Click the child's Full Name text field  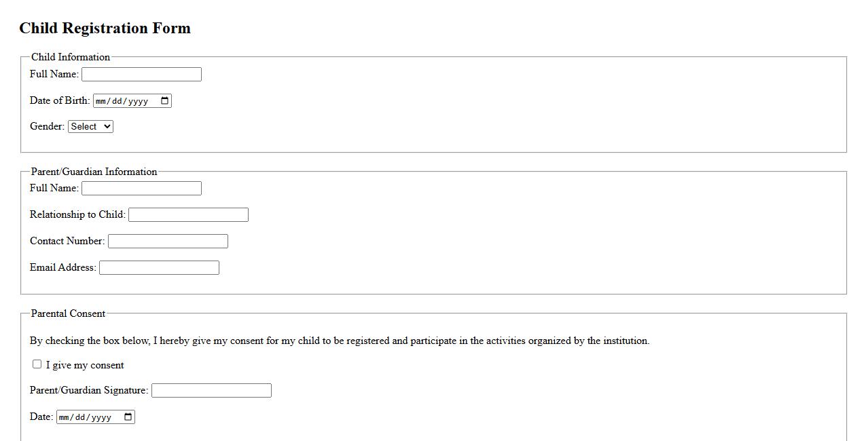pos(141,75)
